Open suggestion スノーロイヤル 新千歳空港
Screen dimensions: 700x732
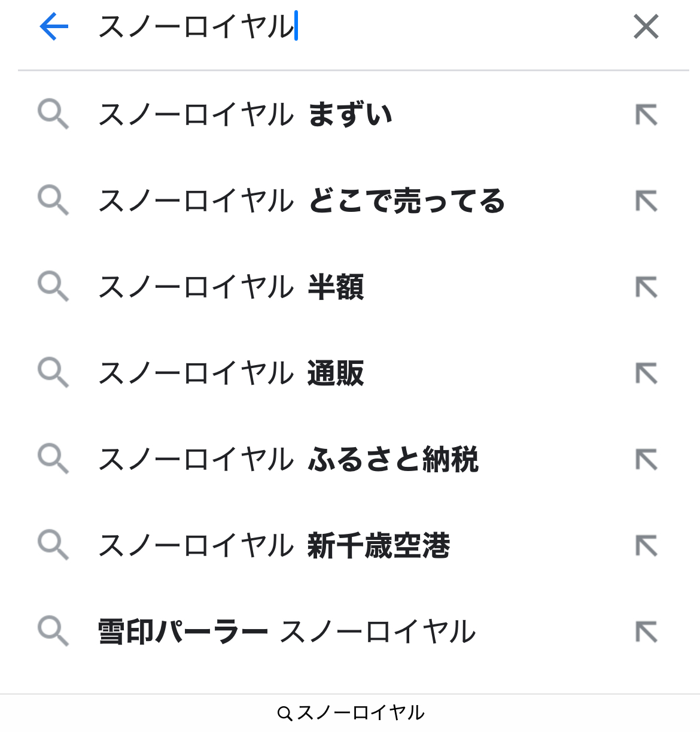[274, 545]
